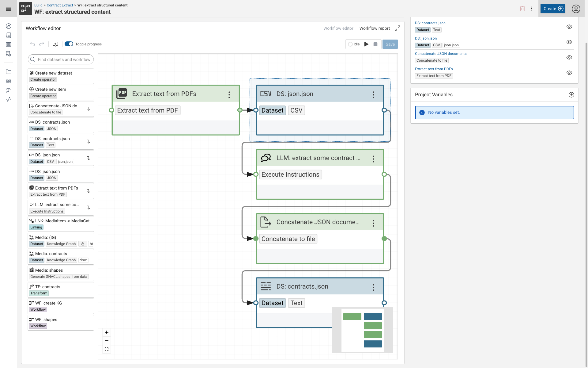588x368 pixels.
Task: Toggle visibility of DS: contracts.json output
Action: click(x=569, y=27)
